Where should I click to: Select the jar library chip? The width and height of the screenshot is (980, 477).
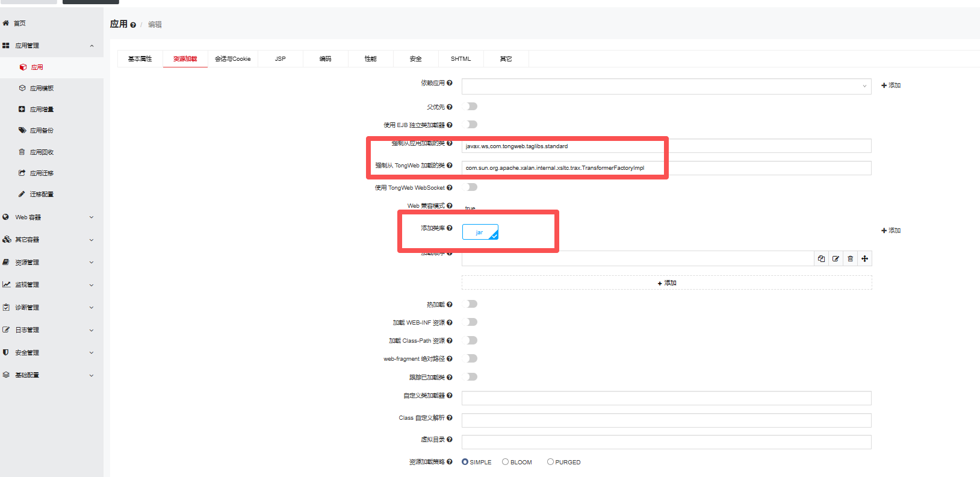click(x=480, y=232)
